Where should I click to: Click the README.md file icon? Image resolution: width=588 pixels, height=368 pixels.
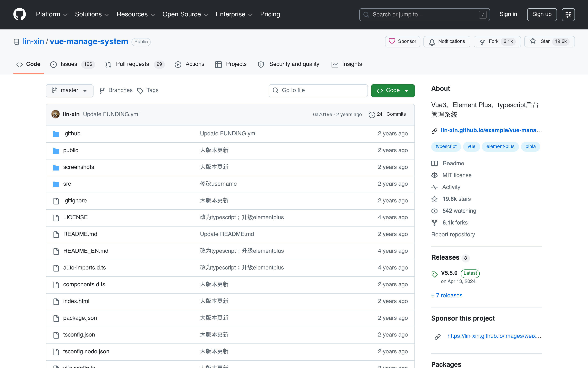[56, 234]
